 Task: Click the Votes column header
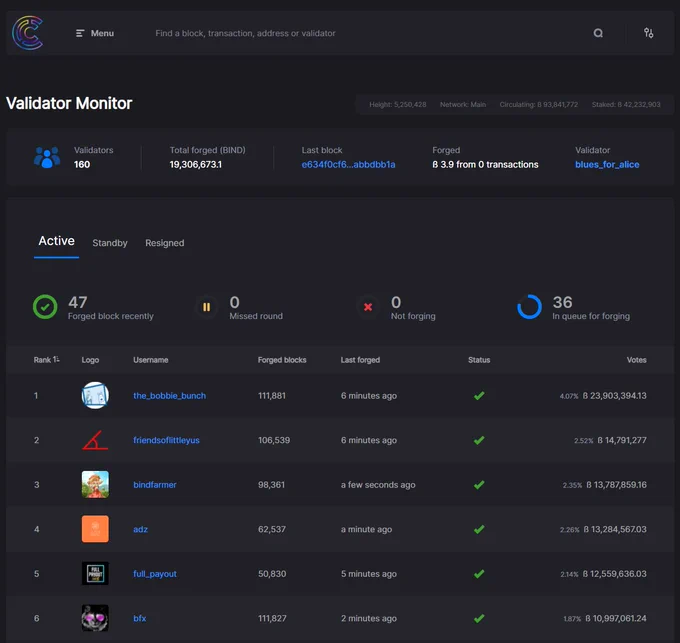point(637,360)
